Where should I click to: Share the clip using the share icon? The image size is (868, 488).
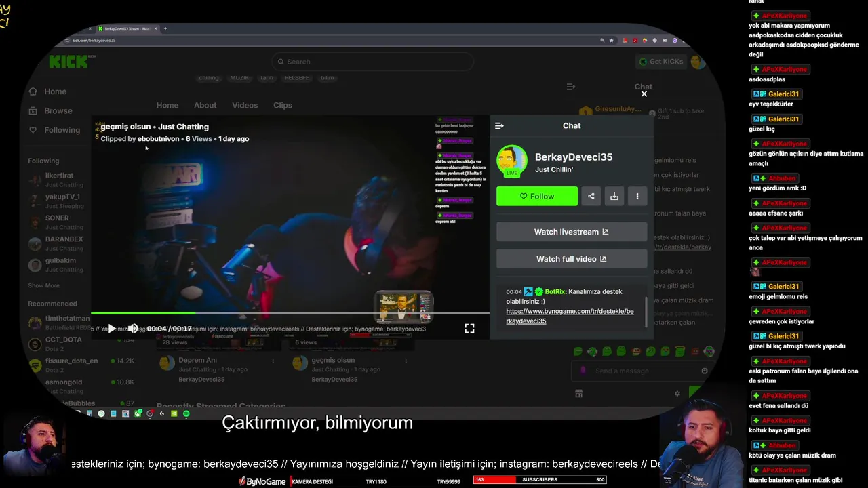[x=591, y=196]
